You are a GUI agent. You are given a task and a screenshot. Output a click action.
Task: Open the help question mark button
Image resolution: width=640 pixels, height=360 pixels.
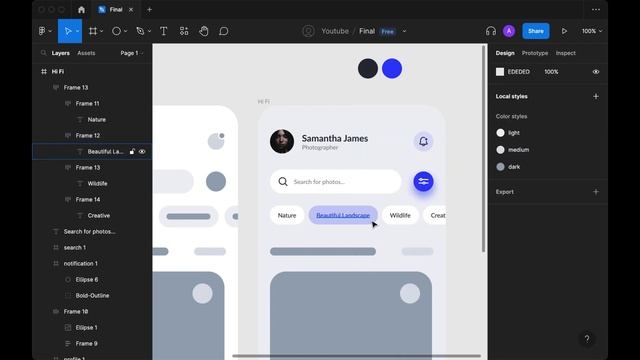[587, 338]
